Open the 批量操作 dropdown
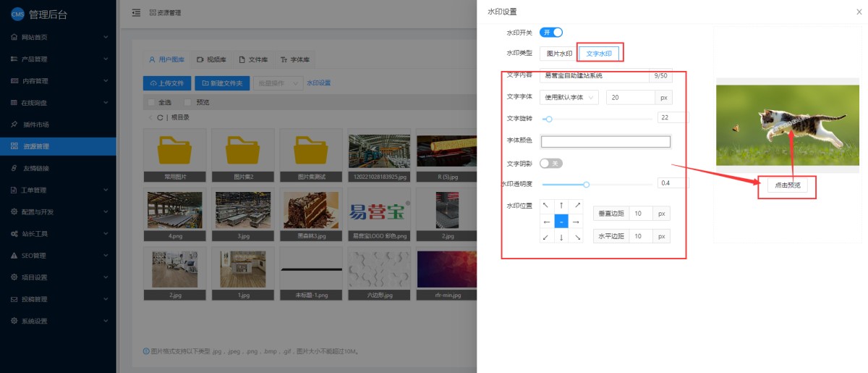The image size is (868, 373). [x=278, y=83]
